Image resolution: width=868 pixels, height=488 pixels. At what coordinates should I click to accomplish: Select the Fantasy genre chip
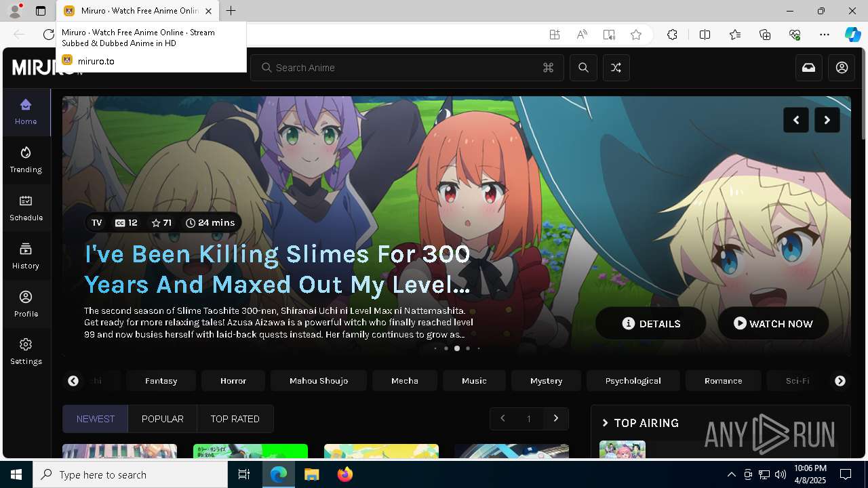(x=161, y=381)
